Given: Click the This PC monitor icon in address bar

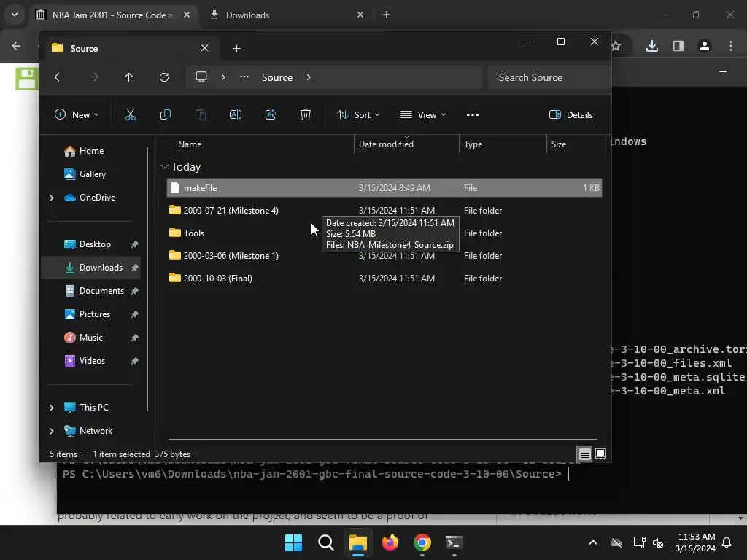Looking at the screenshot, I should 201,77.
